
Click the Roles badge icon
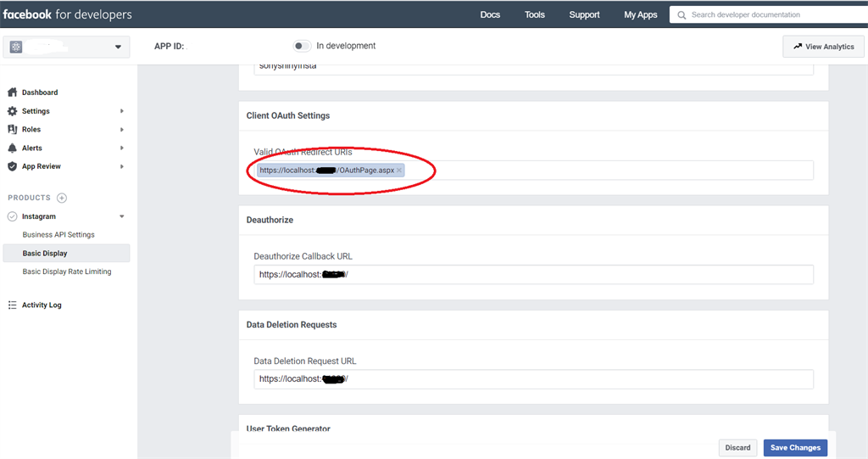[x=12, y=129]
